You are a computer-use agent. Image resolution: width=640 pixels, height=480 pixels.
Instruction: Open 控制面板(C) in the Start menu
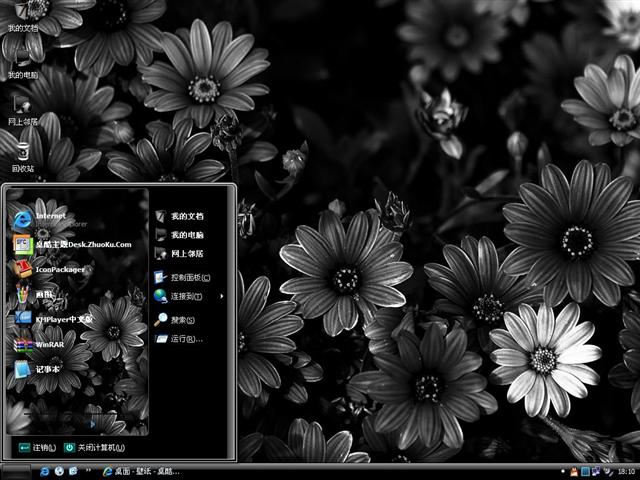[x=183, y=277]
